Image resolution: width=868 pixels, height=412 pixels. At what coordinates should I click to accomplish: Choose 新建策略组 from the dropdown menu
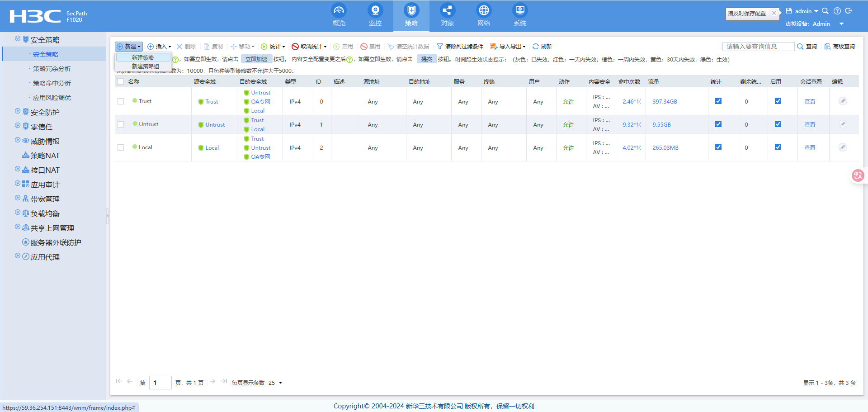pos(145,66)
